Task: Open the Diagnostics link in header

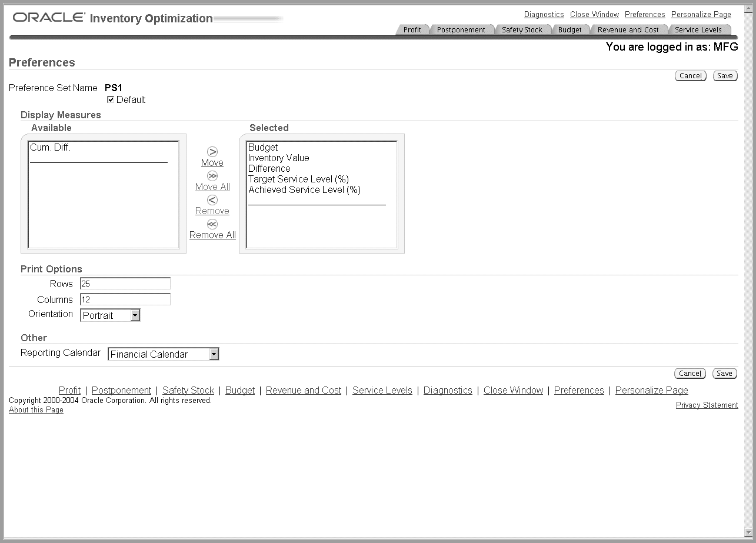Action: 544,15
